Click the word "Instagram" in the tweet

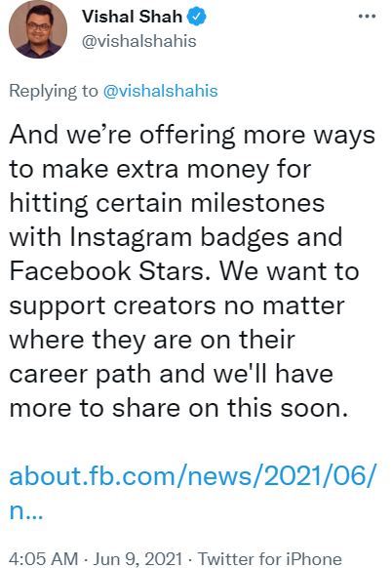[x=131, y=238]
